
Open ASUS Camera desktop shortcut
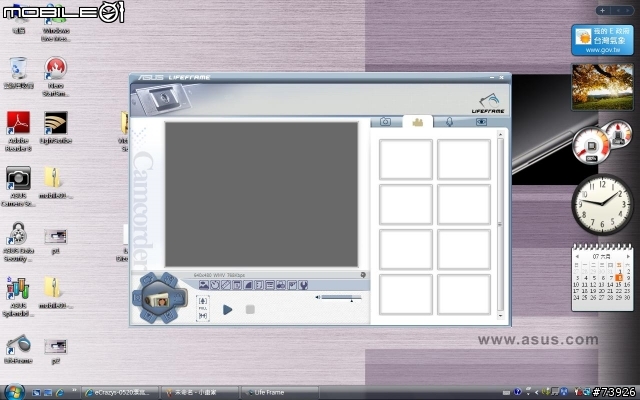(18, 187)
